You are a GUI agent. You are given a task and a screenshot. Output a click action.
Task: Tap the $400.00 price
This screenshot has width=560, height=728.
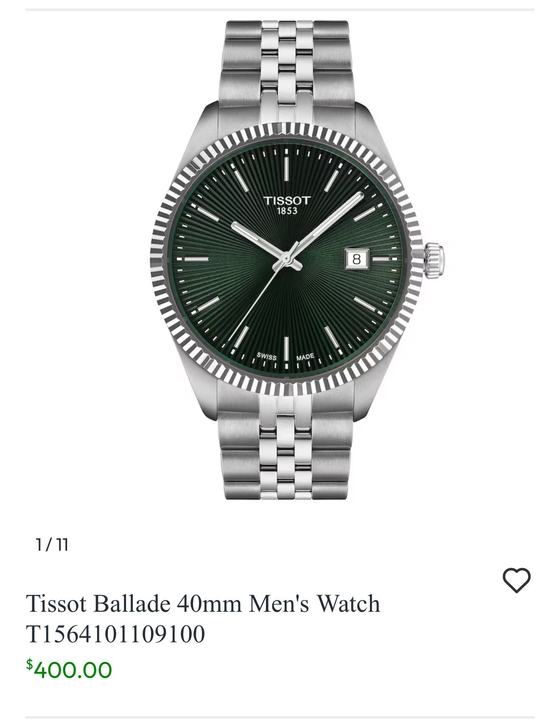pos(69,670)
